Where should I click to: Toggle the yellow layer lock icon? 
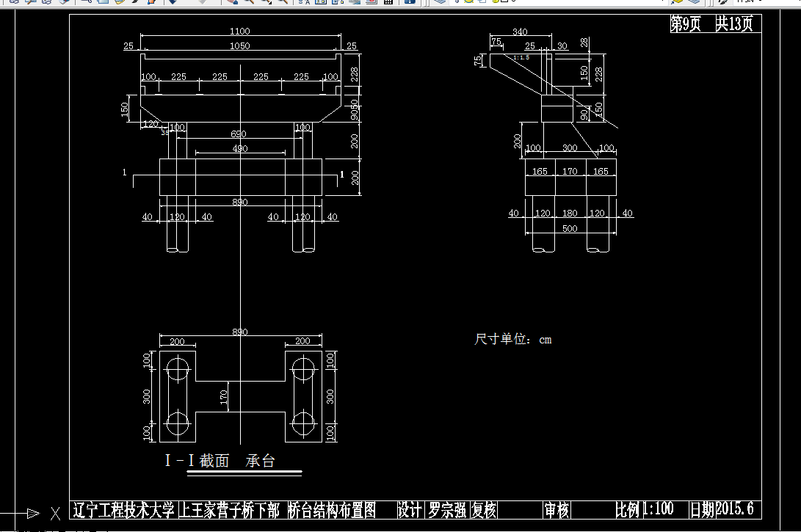pyautogui.click(x=495, y=3)
